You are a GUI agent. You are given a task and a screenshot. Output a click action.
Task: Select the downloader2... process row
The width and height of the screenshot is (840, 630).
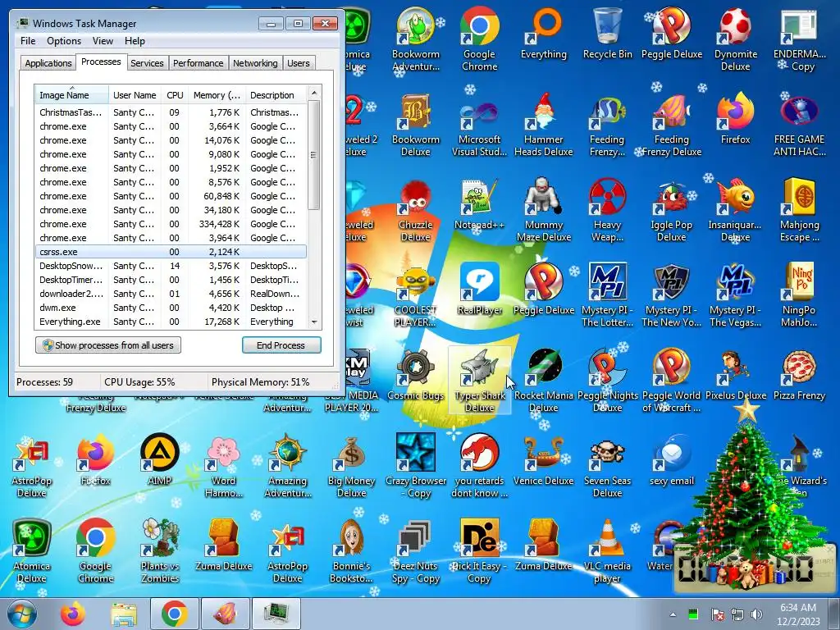(171, 294)
